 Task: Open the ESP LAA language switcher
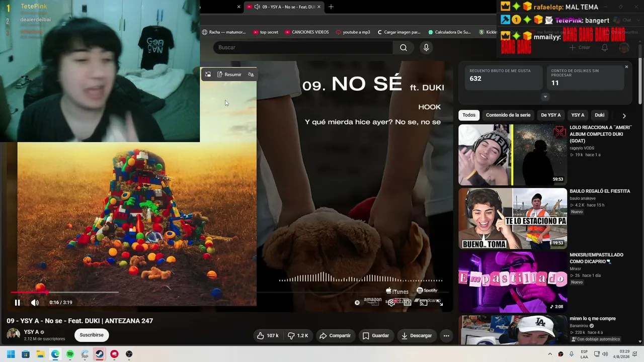coord(584,354)
